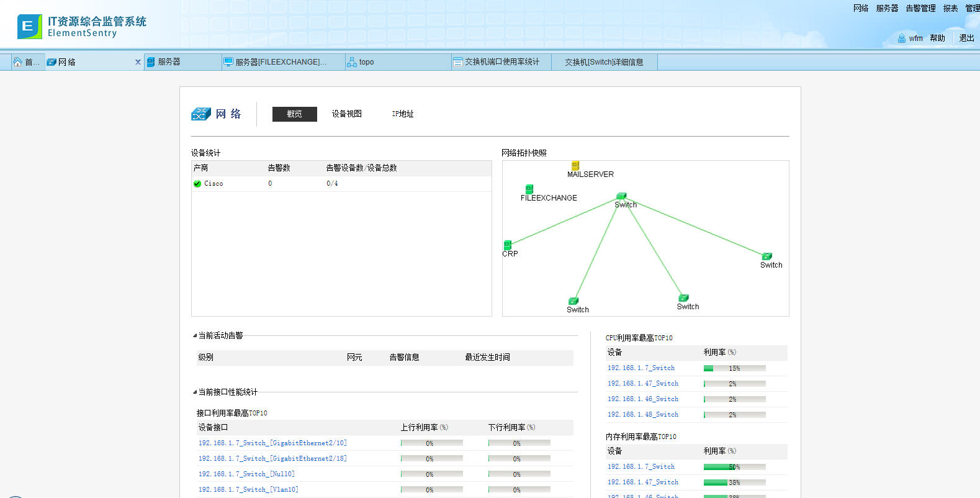
Task: Click the Cisco vendor name
Action: 214,184
